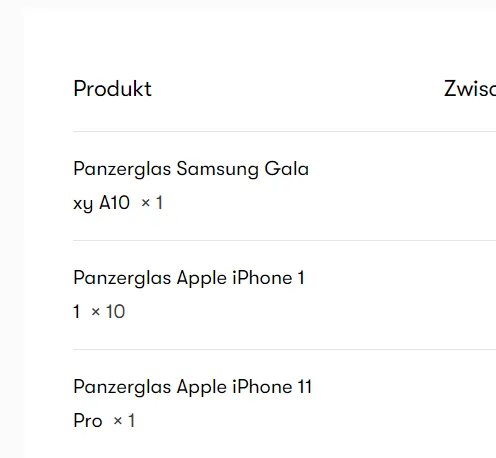
Task: Click the word 'Samsung' in first product
Action: [x=217, y=169]
